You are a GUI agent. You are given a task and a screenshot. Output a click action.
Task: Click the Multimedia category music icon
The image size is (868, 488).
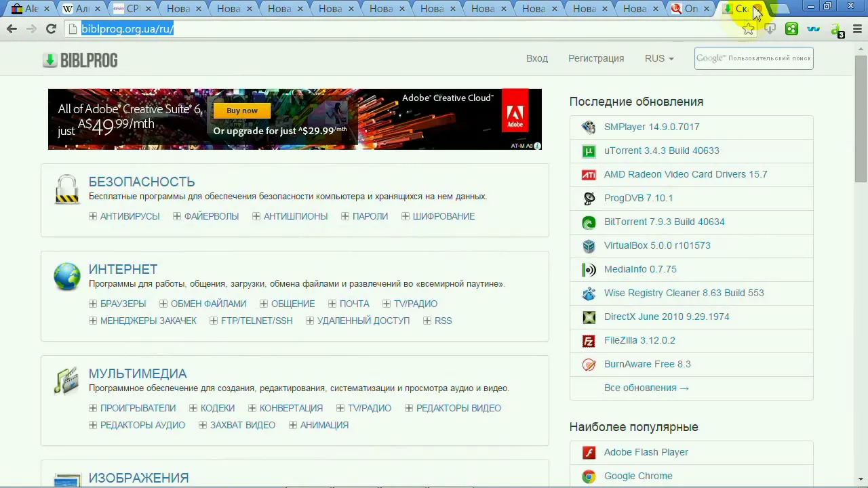[x=67, y=380]
